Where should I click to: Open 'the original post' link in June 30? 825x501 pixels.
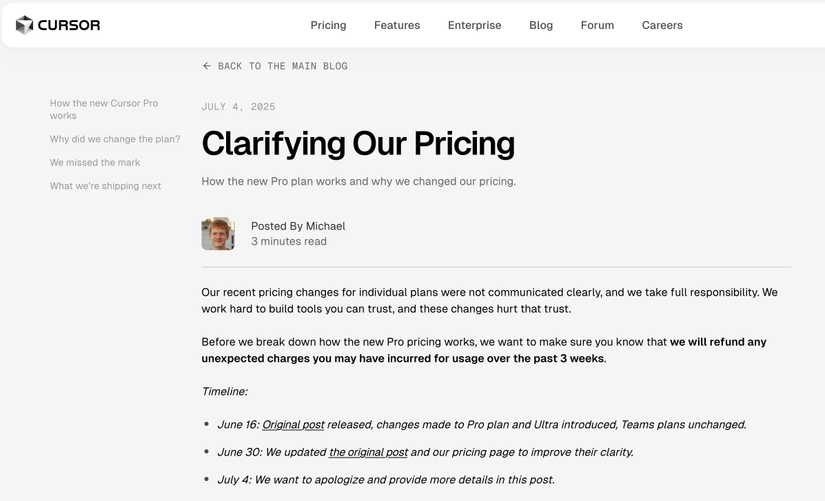[x=368, y=452]
